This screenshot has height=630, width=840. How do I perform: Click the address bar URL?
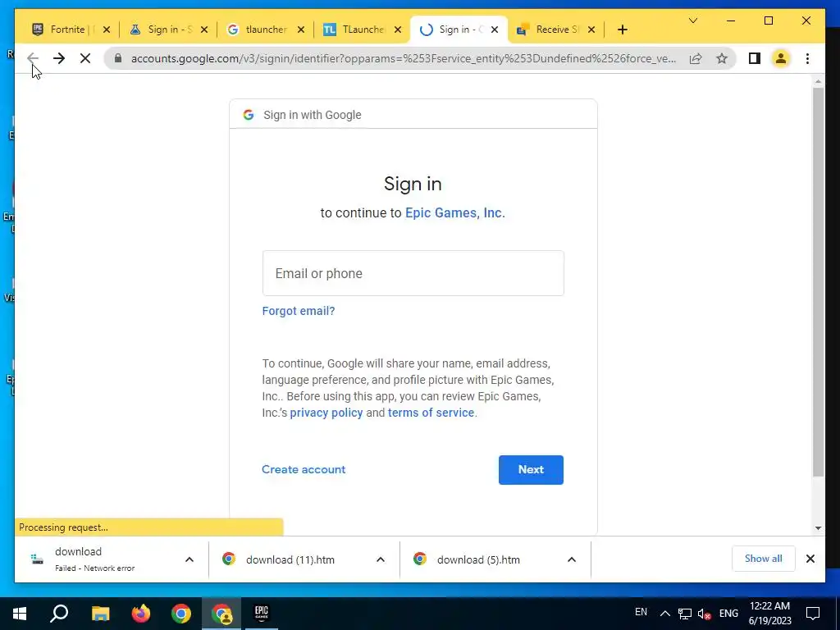coord(403,58)
